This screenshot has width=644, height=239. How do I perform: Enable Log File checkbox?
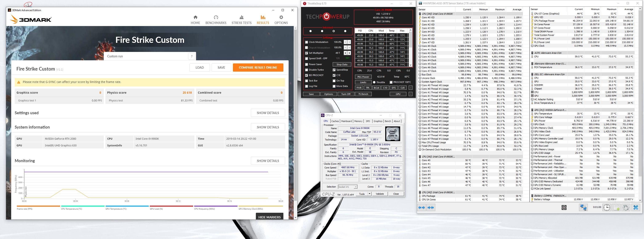click(307, 86)
